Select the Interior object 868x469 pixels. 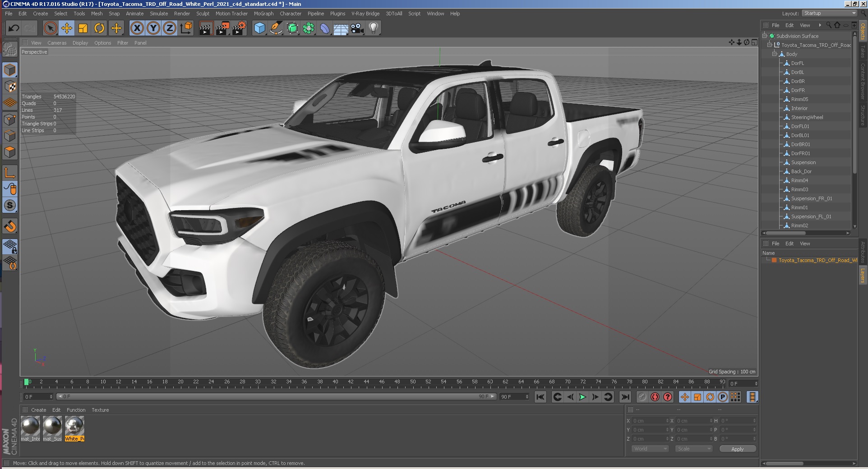(x=799, y=108)
